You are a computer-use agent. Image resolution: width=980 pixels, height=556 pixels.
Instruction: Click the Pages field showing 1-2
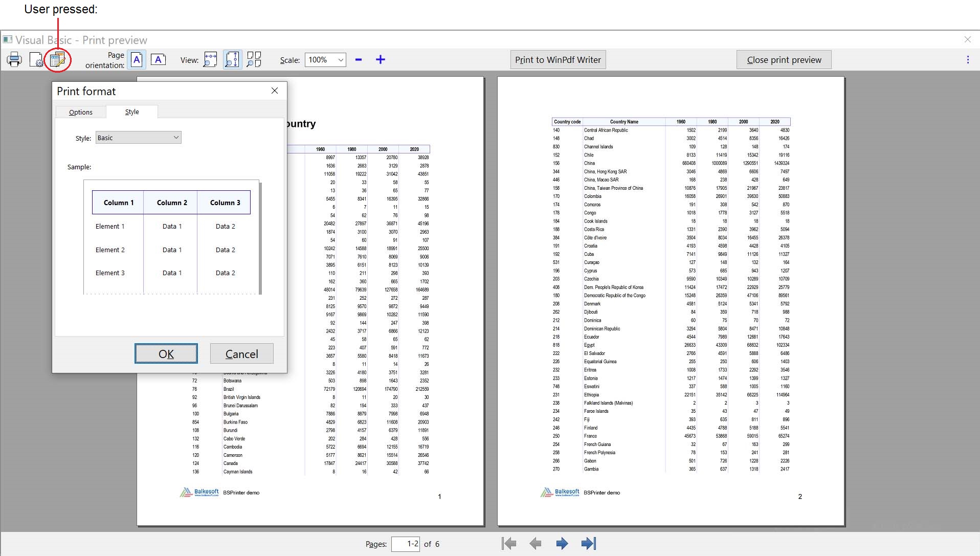point(406,544)
